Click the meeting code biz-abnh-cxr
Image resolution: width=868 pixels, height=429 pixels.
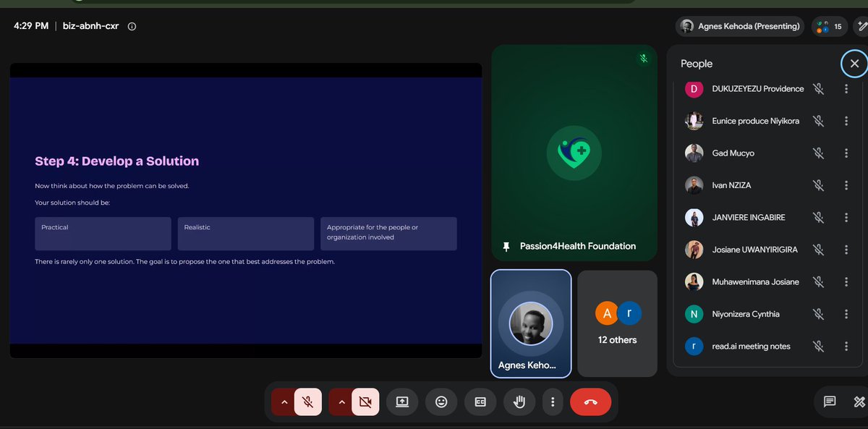pos(90,26)
